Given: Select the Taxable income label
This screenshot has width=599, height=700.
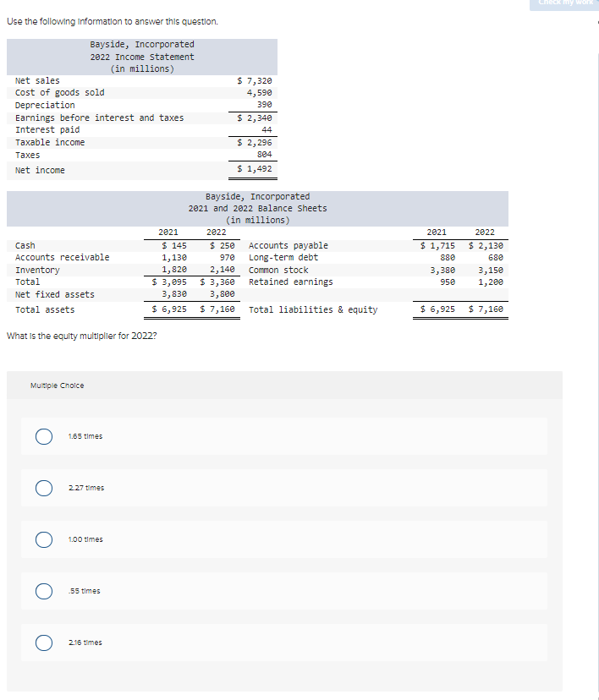Looking at the screenshot, I should coord(50,142).
